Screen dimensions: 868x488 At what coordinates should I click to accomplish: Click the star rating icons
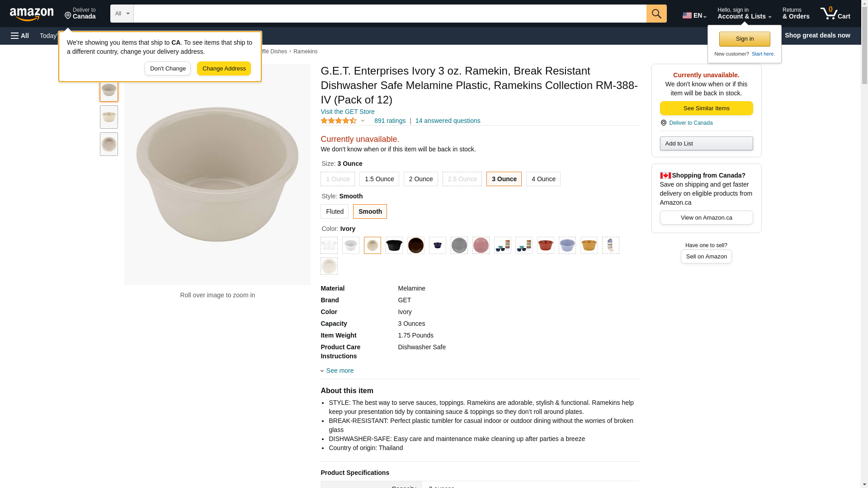click(x=339, y=121)
